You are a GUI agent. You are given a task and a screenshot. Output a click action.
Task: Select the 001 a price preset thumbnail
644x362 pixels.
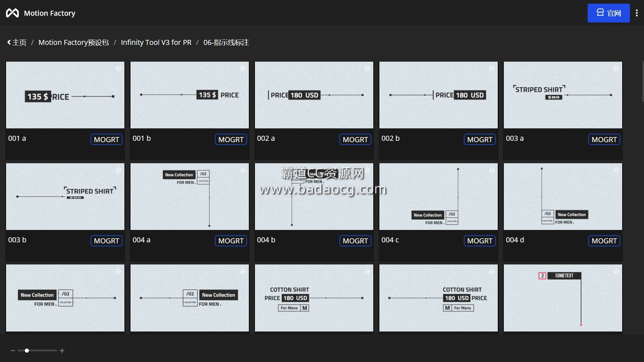point(65,95)
